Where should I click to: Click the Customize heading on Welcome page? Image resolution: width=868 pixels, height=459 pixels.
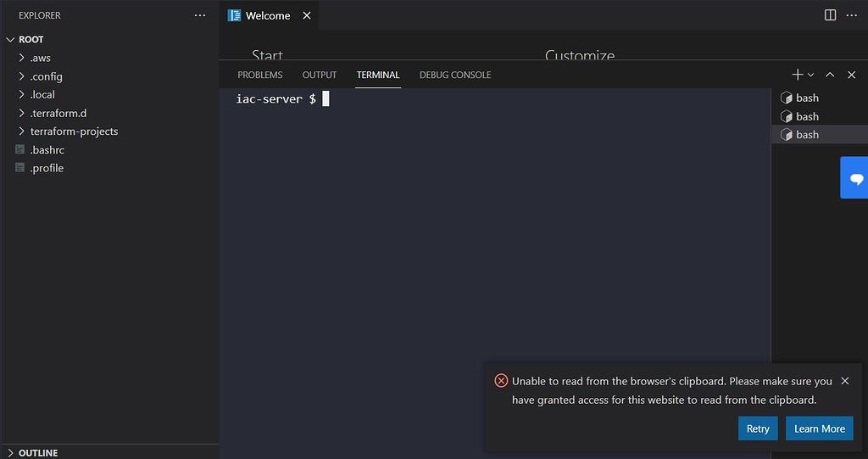(580, 55)
